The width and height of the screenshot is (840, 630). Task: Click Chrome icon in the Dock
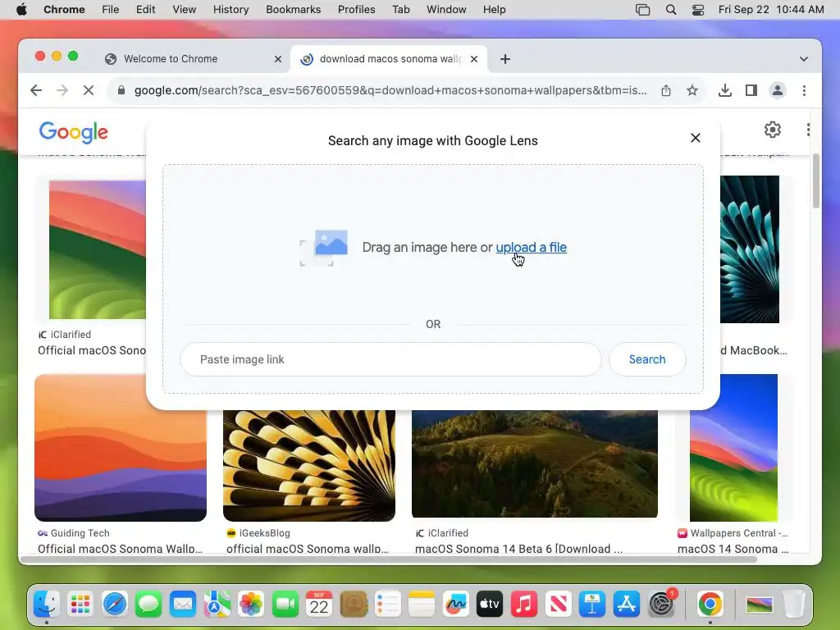pos(710,605)
